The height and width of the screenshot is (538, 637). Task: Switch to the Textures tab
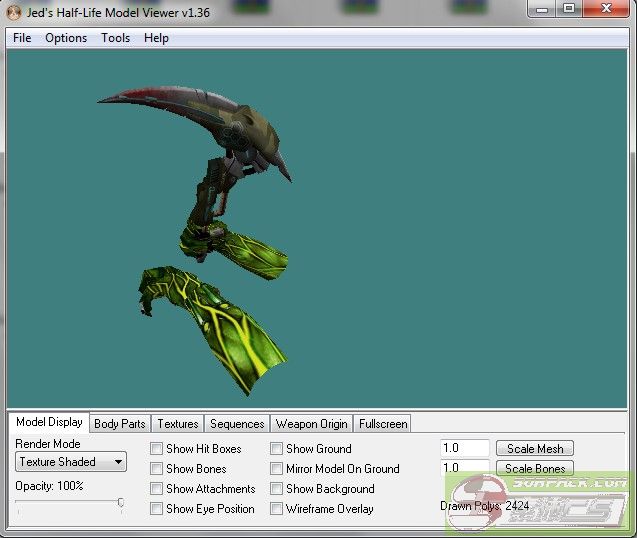[x=178, y=424]
